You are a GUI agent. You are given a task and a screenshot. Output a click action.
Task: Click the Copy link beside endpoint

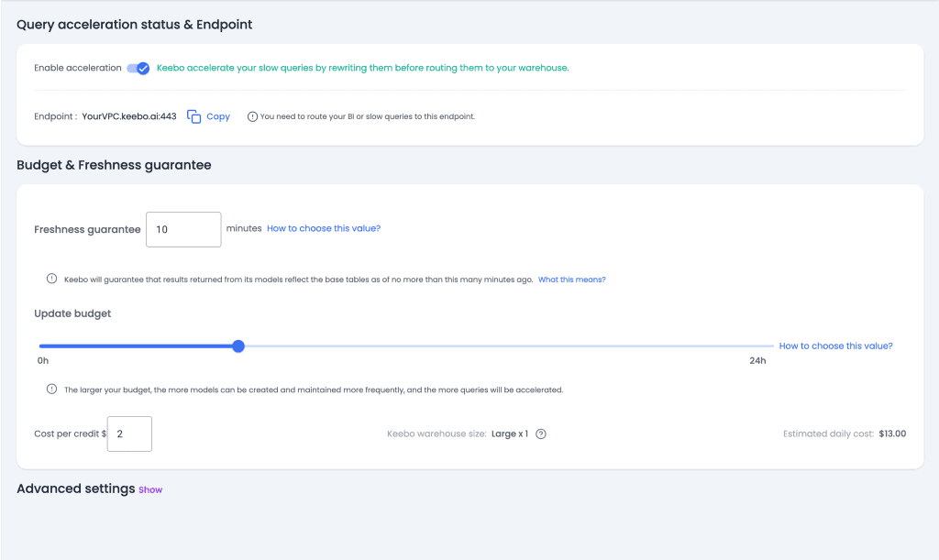(218, 116)
